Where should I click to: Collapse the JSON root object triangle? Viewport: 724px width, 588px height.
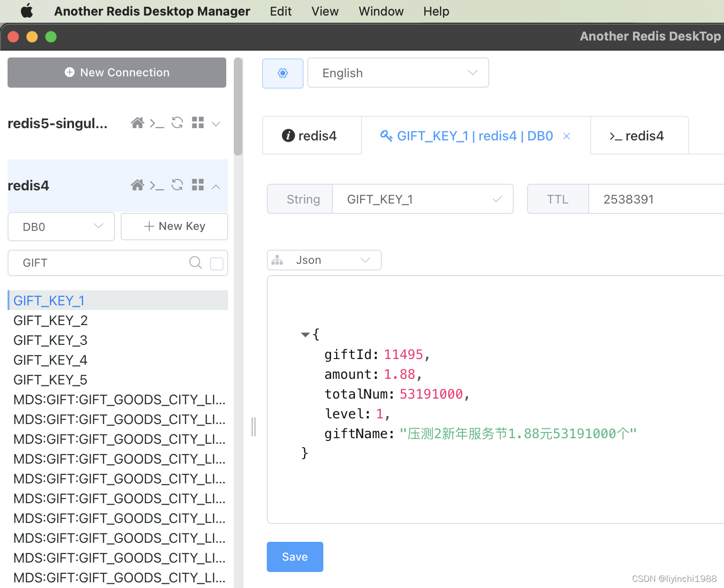coord(305,335)
